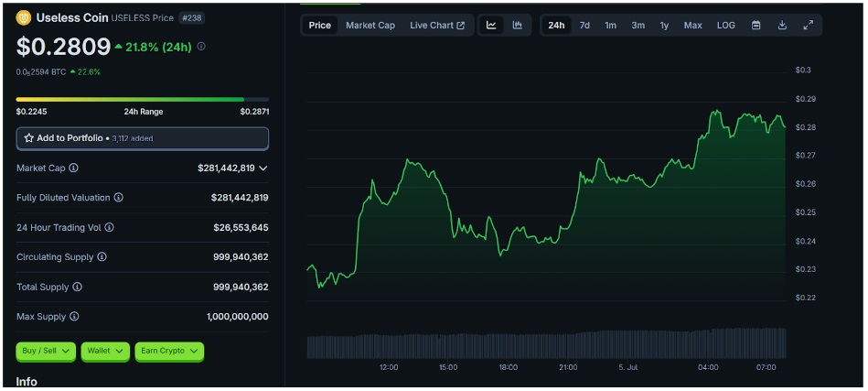Open the Buy / Sell dropdown
This screenshot has width=868, height=391.
[46, 351]
